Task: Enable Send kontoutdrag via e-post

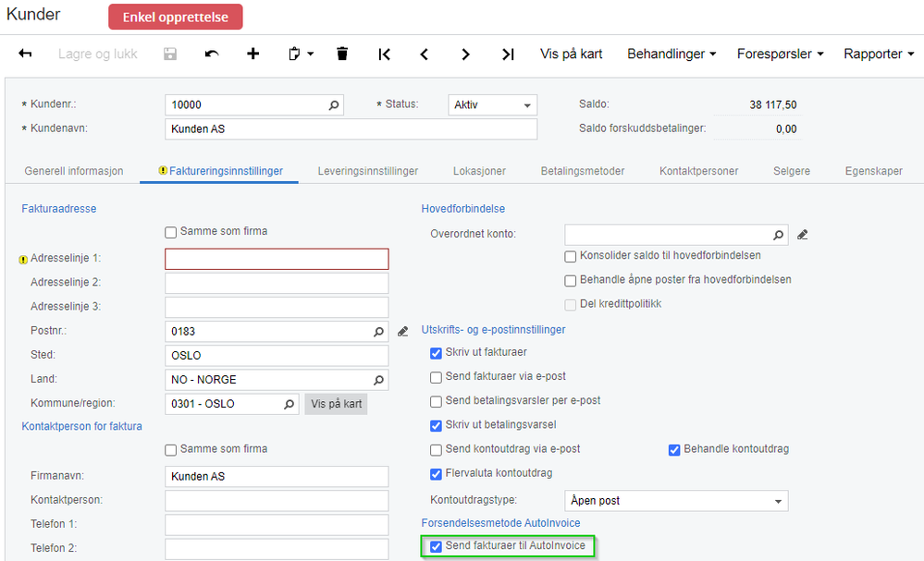Action: [436, 450]
